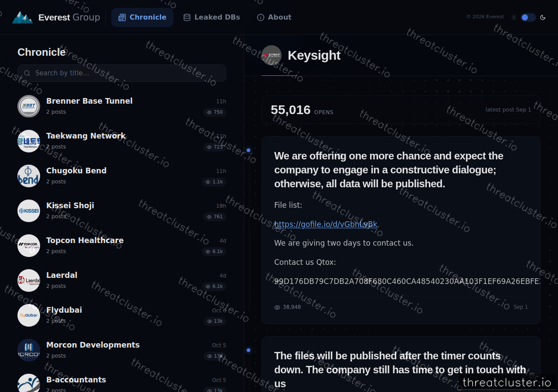Select the Morcon Developments entry
558x392 pixels.
coord(122,350)
